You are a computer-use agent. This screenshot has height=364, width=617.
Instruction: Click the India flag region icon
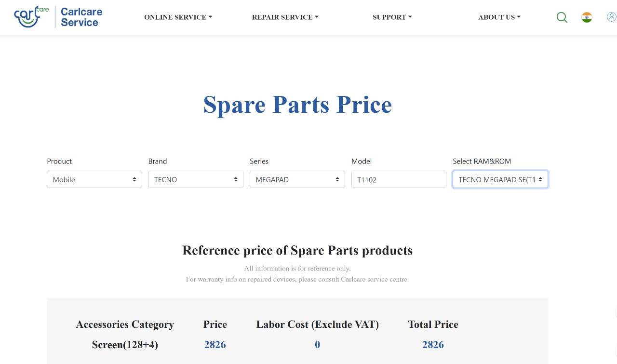click(587, 17)
